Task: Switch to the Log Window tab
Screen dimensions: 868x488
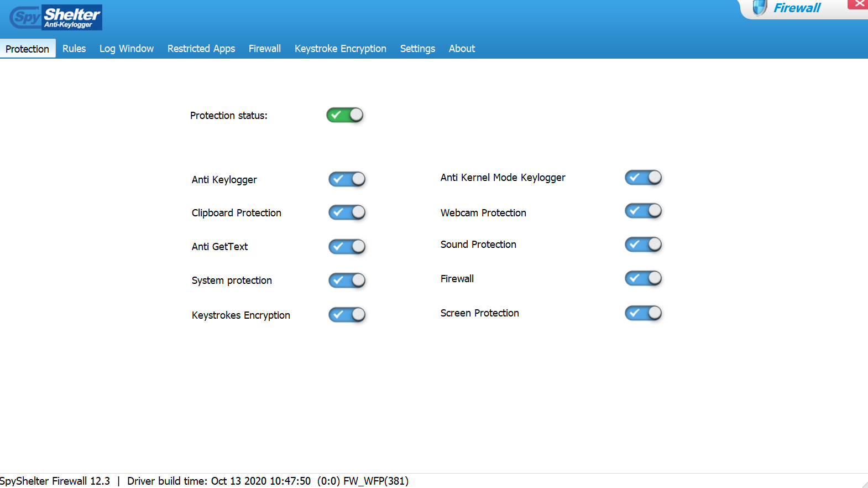Action: (x=127, y=49)
